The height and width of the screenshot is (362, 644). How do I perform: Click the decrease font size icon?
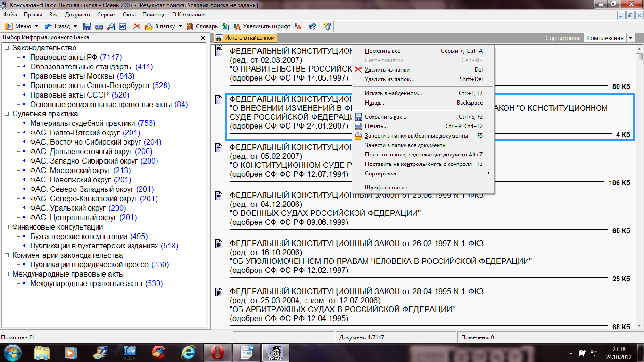[x=297, y=26]
